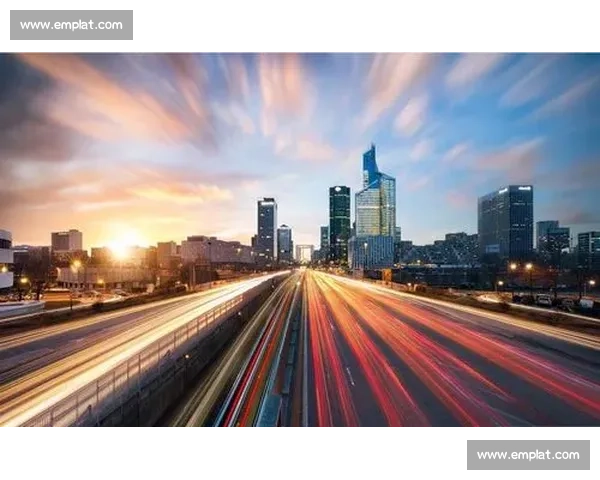This screenshot has width=600, height=480.
Task: Click the dark tower left of the tallest skyscraper
Action: click(x=340, y=220)
